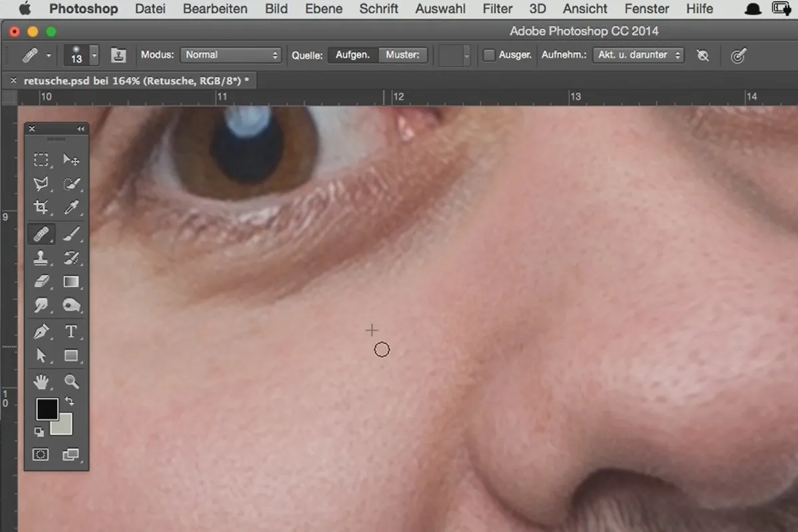The image size is (798, 532).
Task: Select the Smudge tool
Action: pyautogui.click(x=41, y=306)
